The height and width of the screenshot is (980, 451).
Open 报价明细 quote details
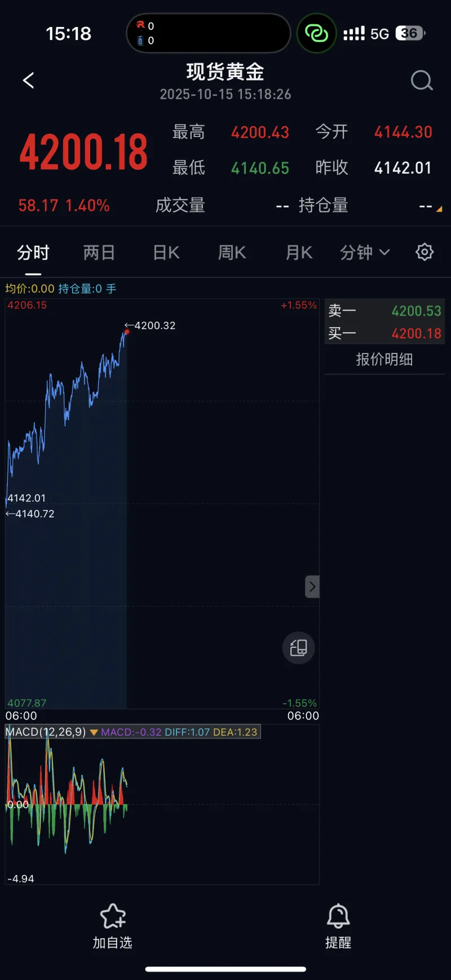[x=384, y=359]
